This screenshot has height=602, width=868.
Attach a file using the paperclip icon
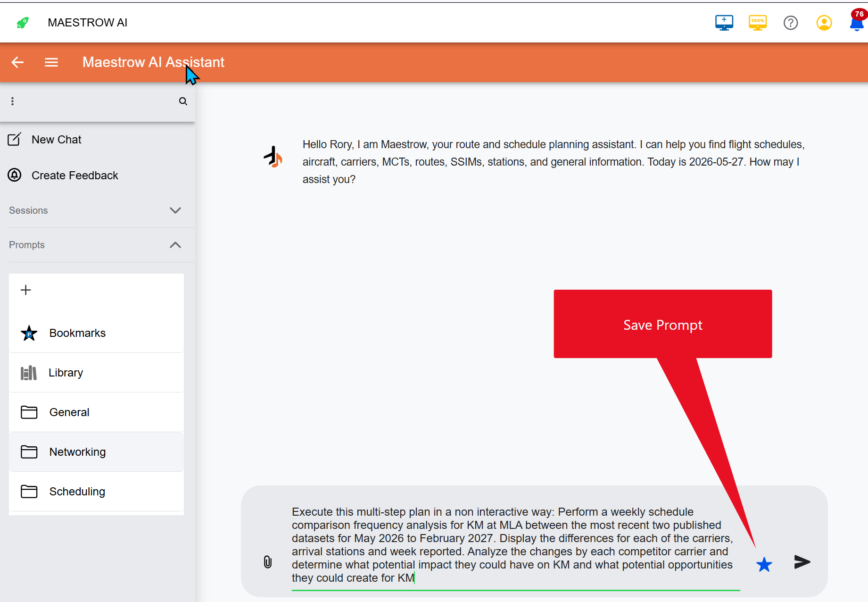pos(267,562)
